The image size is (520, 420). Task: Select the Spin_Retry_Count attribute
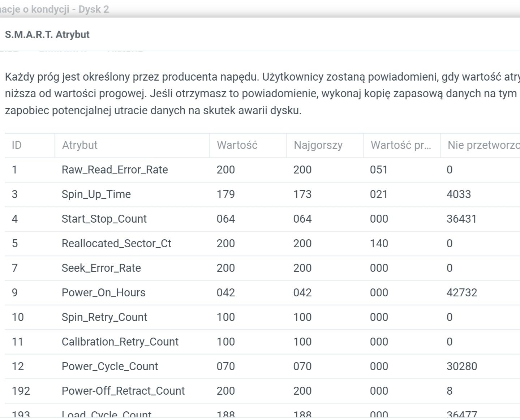pyautogui.click(x=104, y=317)
